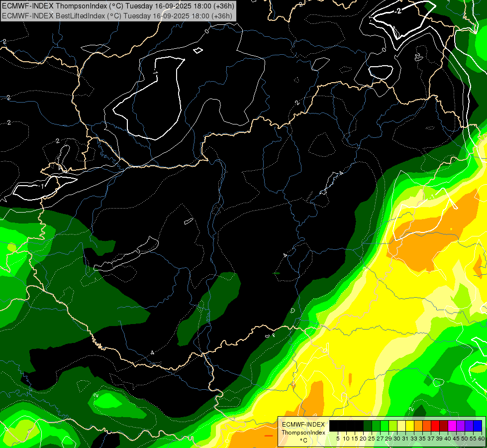
Task: Click the bright yellow 31–33 legend swatch
Action: click(x=410, y=426)
